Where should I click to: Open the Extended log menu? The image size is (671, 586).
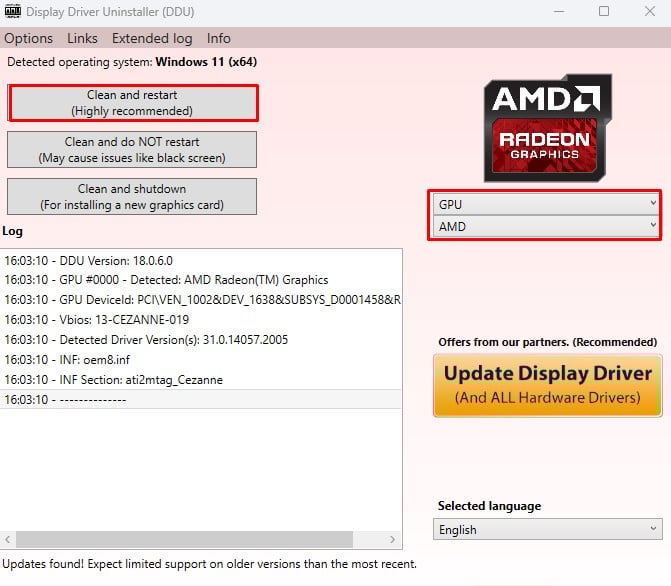click(152, 38)
